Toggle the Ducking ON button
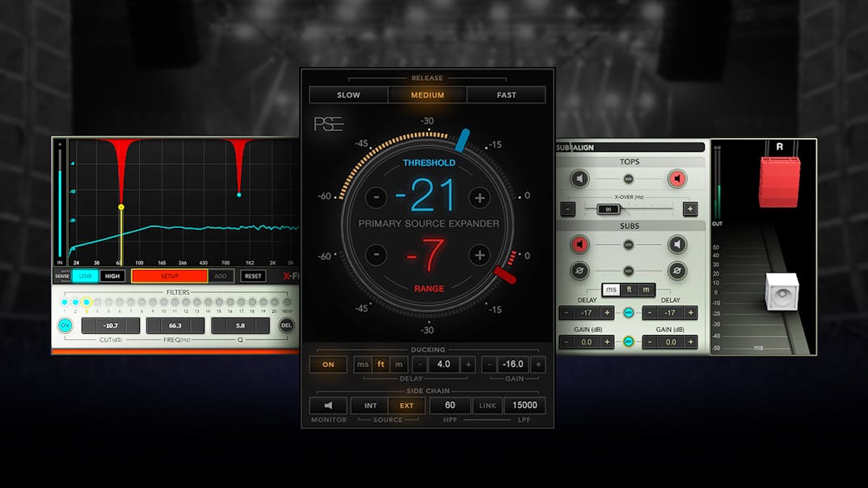The image size is (868, 488). pyautogui.click(x=328, y=364)
